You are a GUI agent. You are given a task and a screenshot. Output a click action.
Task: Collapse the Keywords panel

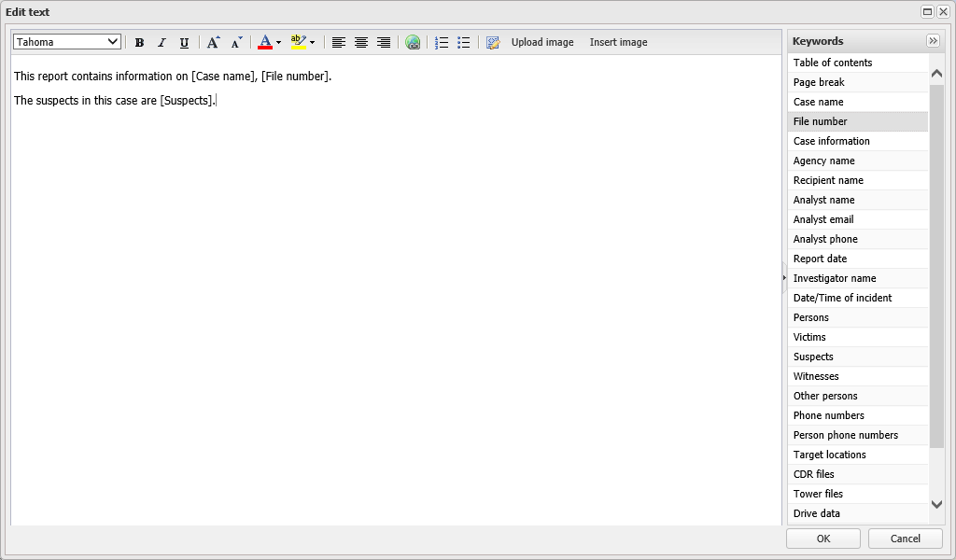pyautogui.click(x=932, y=41)
